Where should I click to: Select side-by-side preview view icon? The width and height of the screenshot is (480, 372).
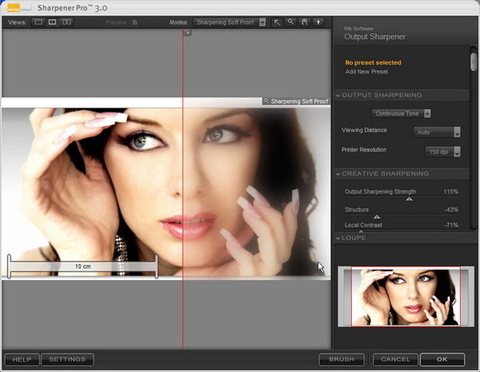(67, 22)
